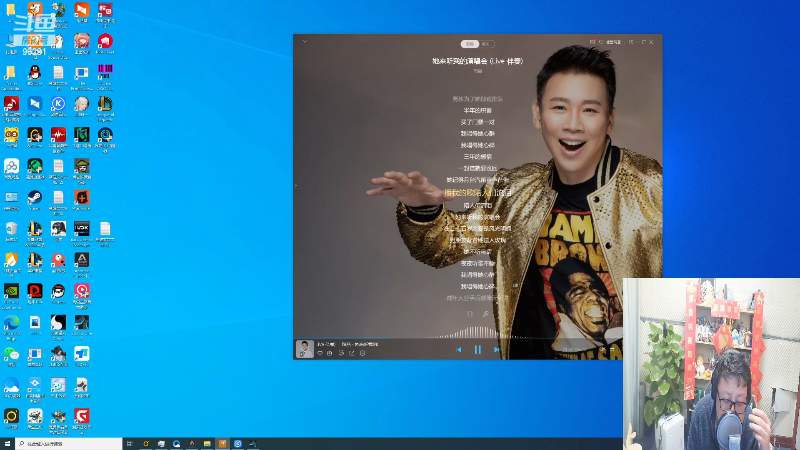Skip to the previous track
Viewport: 800px width, 450px height.
pyautogui.click(x=459, y=349)
